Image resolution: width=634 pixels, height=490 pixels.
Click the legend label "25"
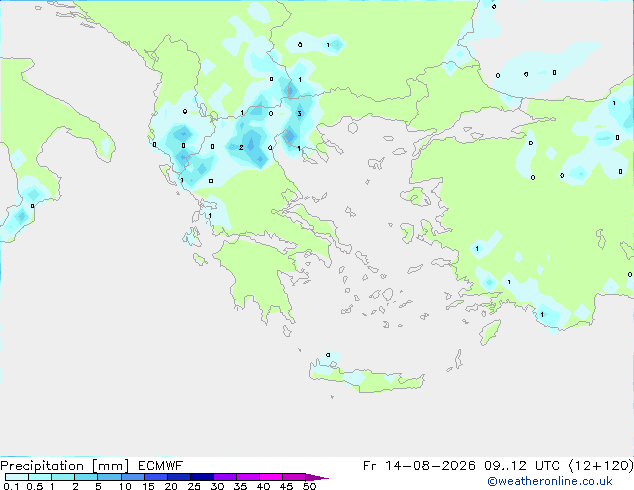[x=194, y=486]
